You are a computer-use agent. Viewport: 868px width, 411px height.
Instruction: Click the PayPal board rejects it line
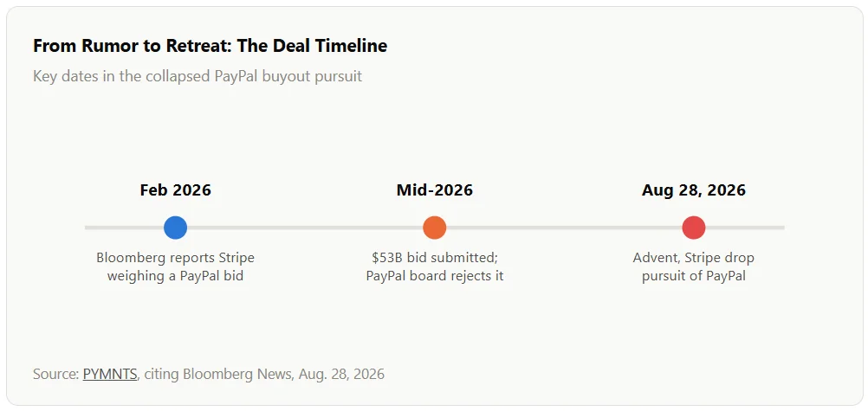(435, 275)
